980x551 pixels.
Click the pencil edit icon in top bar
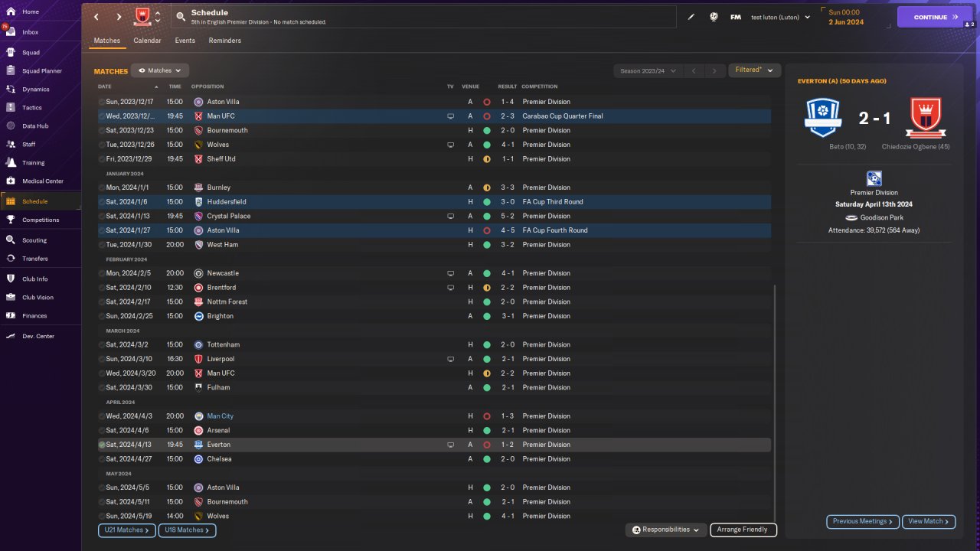pyautogui.click(x=691, y=17)
